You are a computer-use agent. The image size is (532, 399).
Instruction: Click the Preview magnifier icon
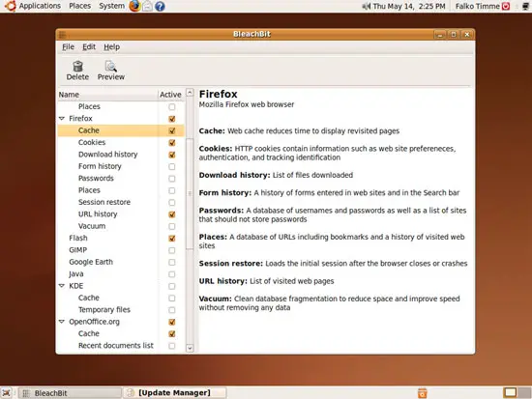click(110, 66)
